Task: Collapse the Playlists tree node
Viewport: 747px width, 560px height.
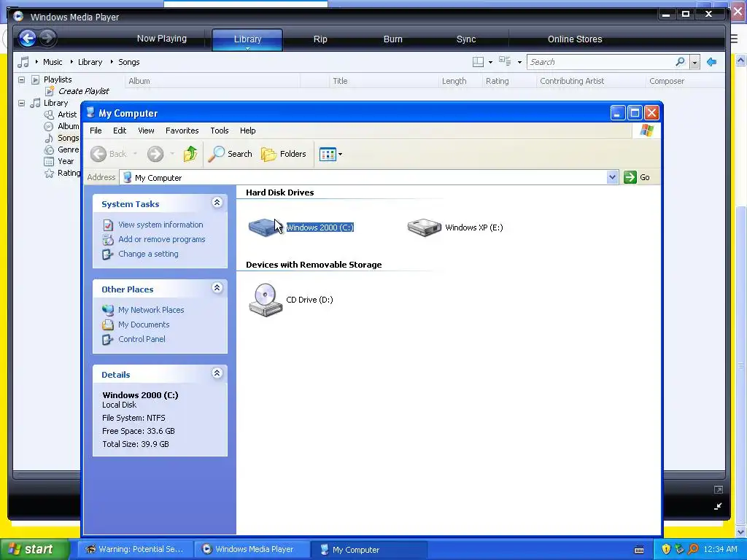Action: point(21,79)
